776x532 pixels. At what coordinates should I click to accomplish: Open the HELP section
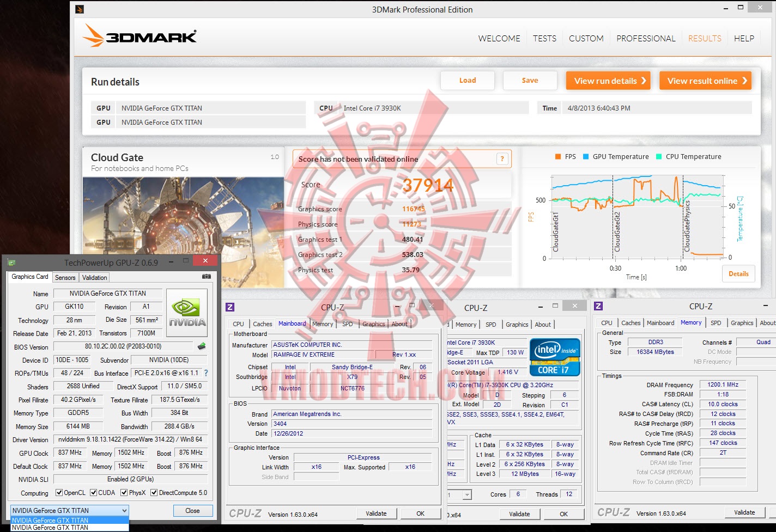744,38
